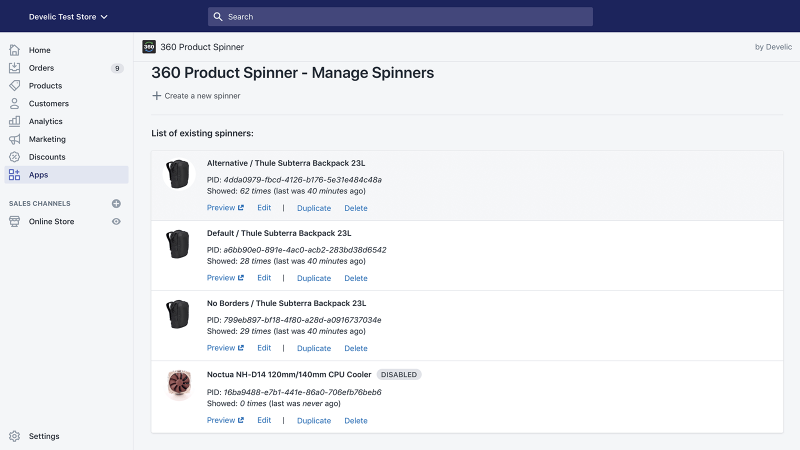800x450 pixels.
Task: Click the 360 Product Spinner app logo
Action: (x=149, y=47)
